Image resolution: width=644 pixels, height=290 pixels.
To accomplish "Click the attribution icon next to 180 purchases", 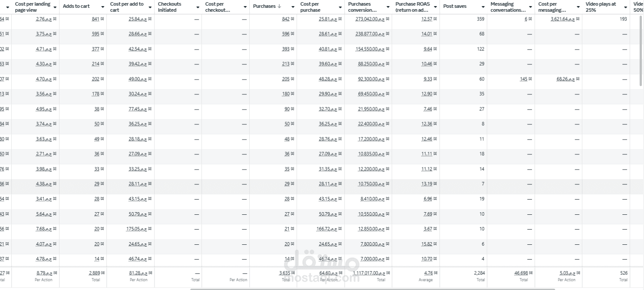I will (292, 93).
